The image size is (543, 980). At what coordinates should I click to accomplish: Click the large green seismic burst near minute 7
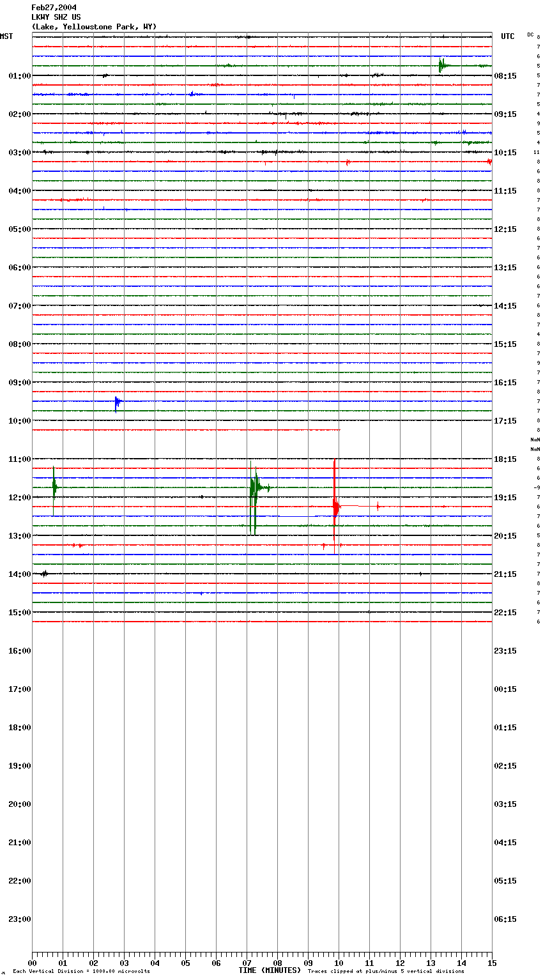(x=254, y=497)
